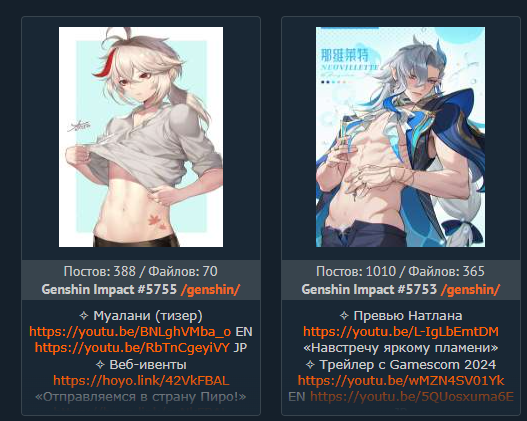The image size is (527, 421).
Task: Click the «Отправляемся в страну Пиро!» text
Action: tap(141, 397)
